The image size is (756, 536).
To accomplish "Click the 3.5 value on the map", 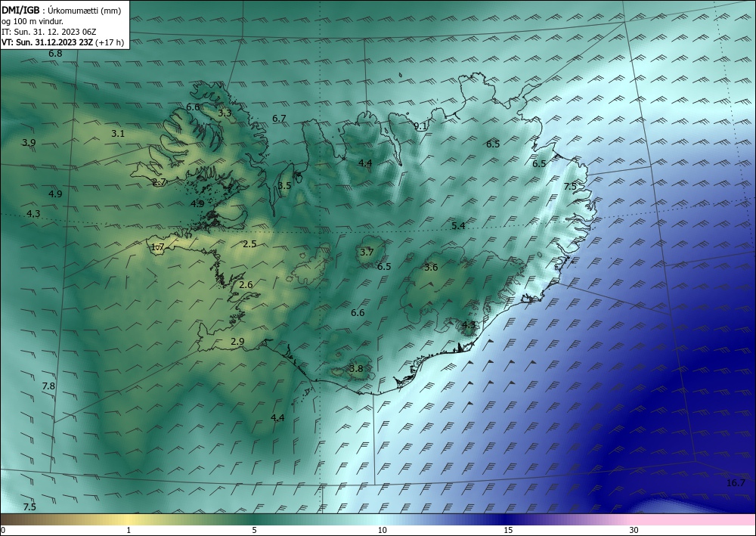I will 284,185.
